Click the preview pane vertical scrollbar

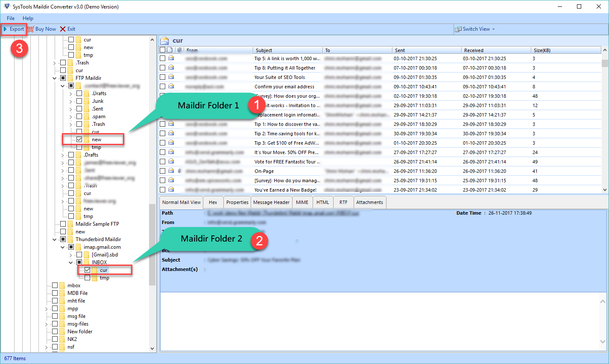(x=603, y=322)
